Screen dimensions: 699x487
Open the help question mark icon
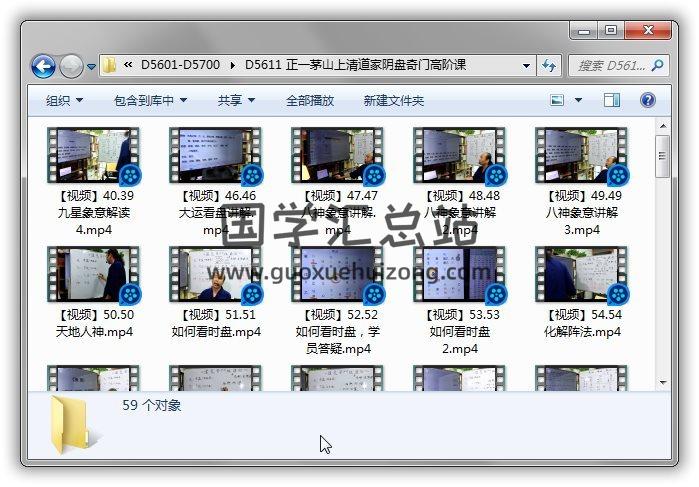pos(647,100)
